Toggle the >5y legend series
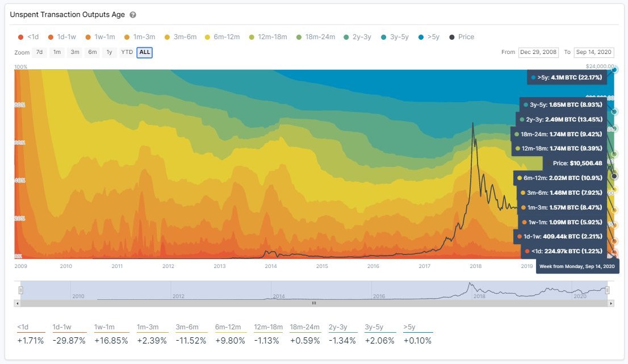 pos(429,37)
